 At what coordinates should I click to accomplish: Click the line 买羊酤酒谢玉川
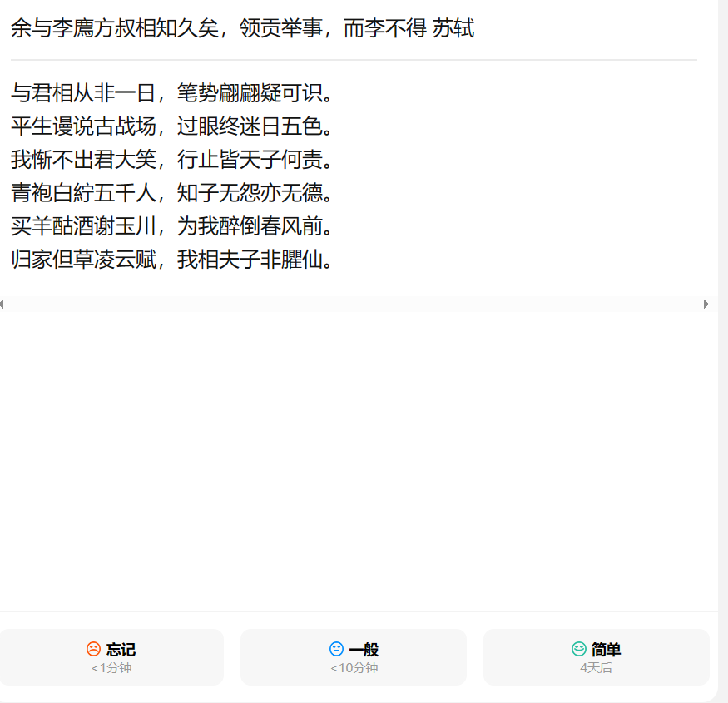83,226
